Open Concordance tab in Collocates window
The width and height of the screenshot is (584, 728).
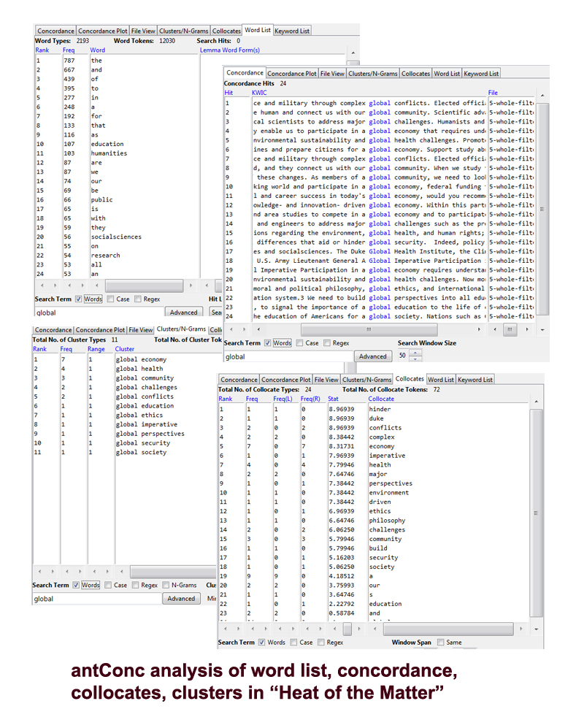pos(239,379)
